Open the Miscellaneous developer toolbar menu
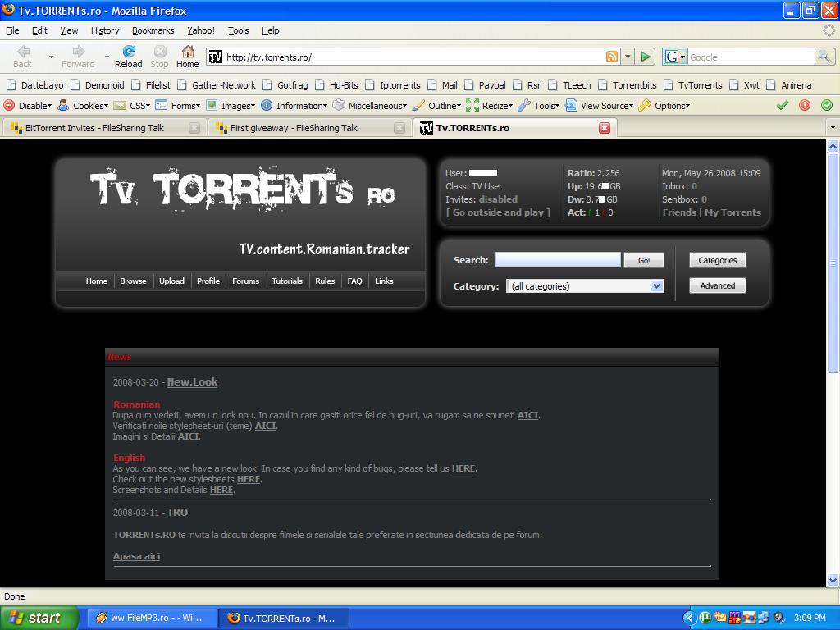 [x=370, y=106]
